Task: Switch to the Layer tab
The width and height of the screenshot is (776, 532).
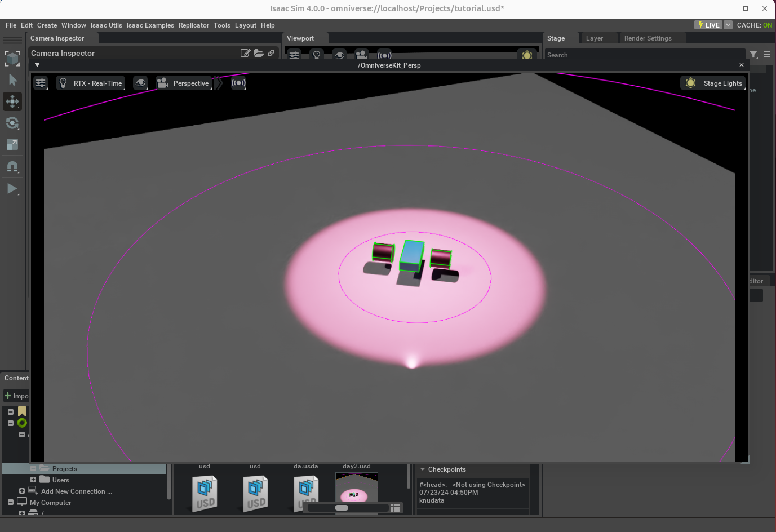Action: click(x=595, y=38)
